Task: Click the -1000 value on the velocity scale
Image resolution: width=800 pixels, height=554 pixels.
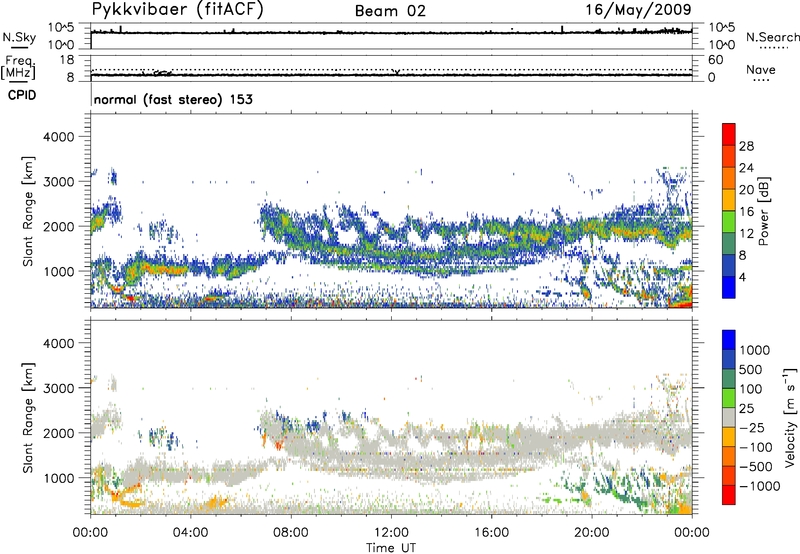Action: coord(760,486)
